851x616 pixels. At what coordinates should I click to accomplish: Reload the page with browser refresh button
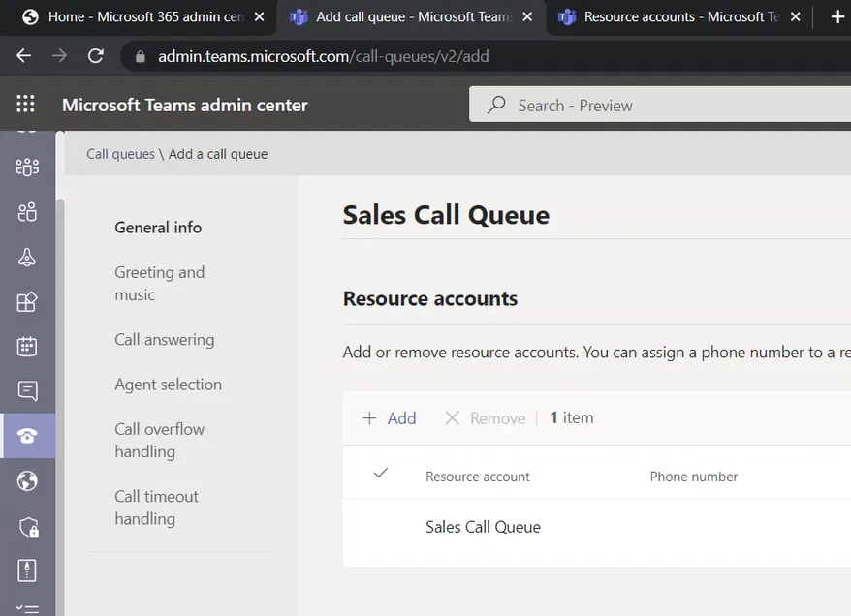coord(95,56)
